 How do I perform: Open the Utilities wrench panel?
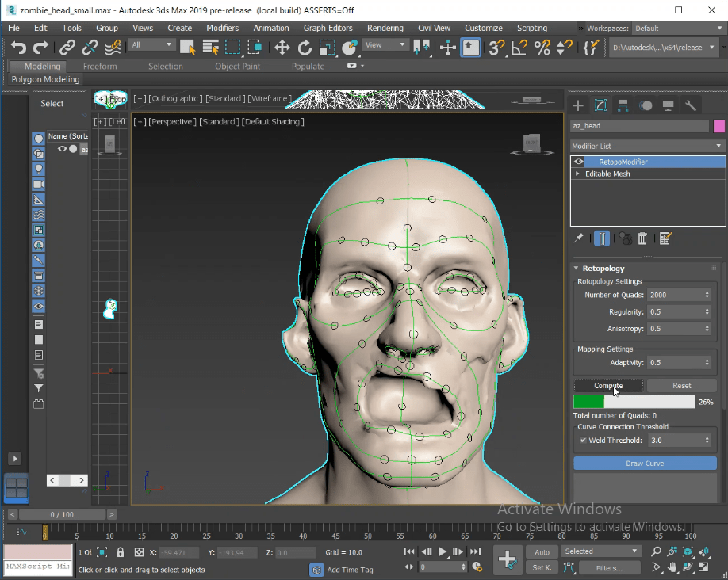691,105
